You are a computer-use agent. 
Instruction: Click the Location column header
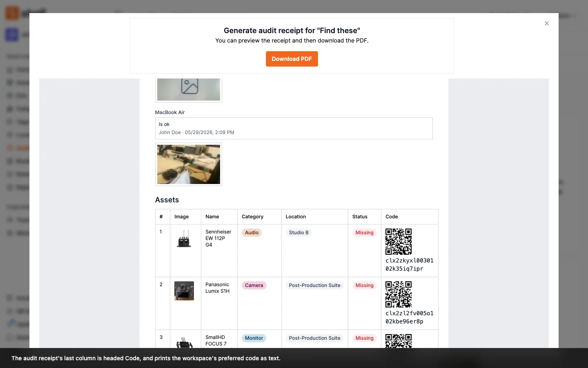click(x=296, y=217)
